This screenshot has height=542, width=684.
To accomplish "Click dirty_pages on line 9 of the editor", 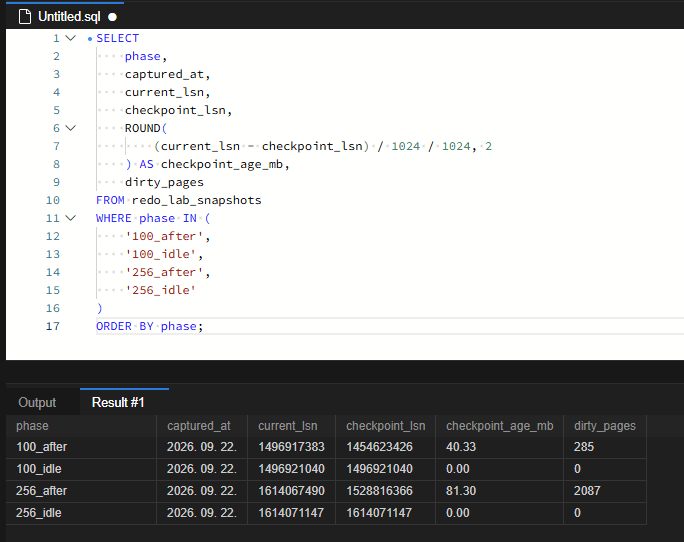I will [164, 182].
